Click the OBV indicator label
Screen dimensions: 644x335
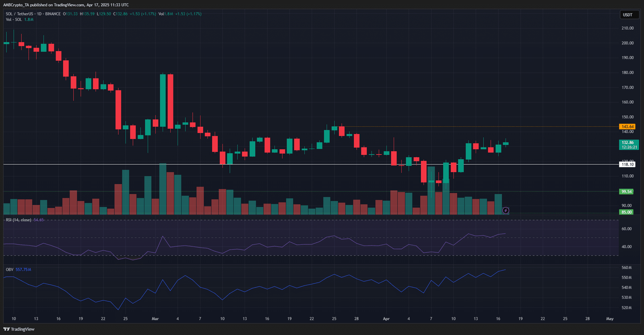(x=10, y=269)
